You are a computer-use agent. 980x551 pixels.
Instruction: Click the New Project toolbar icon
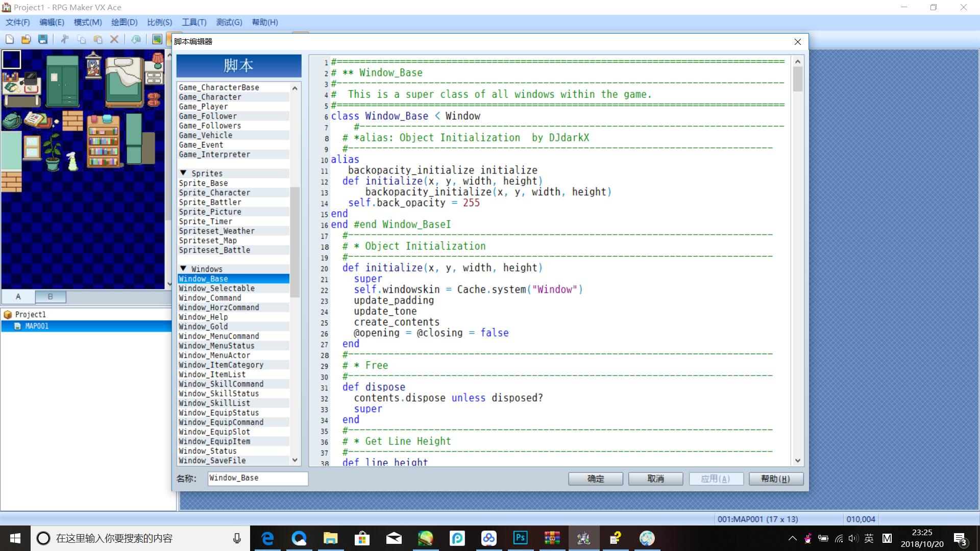point(10,39)
